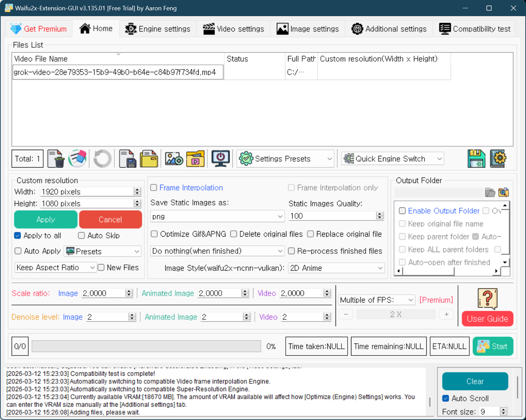Check the New Files option

click(x=101, y=268)
